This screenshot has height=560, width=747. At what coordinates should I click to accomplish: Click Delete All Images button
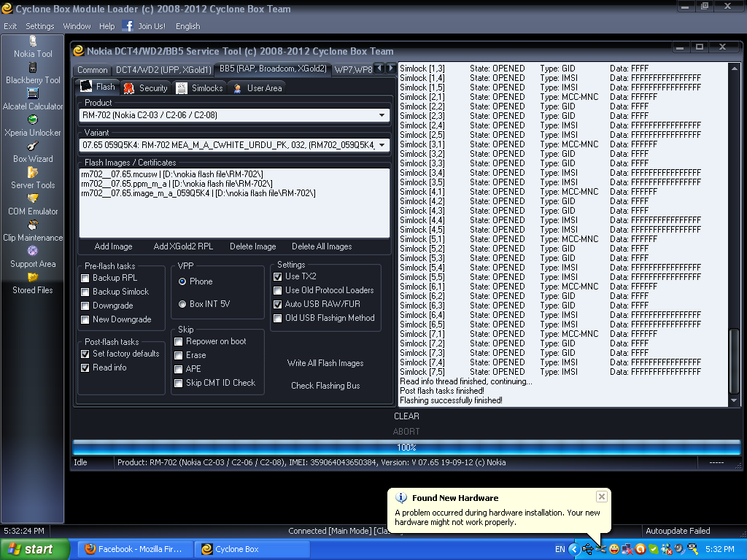[322, 246]
